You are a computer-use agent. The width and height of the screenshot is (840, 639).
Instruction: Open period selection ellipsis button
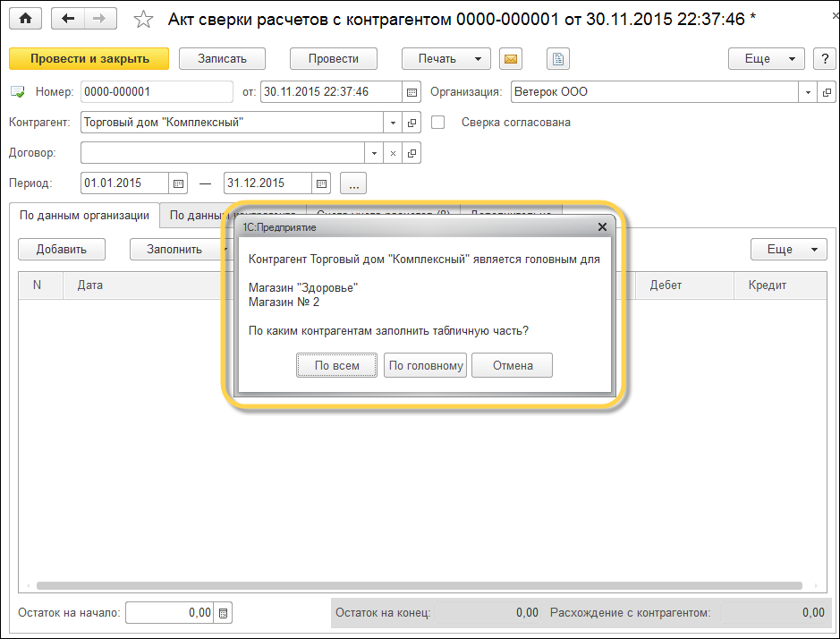pyautogui.click(x=353, y=183)
